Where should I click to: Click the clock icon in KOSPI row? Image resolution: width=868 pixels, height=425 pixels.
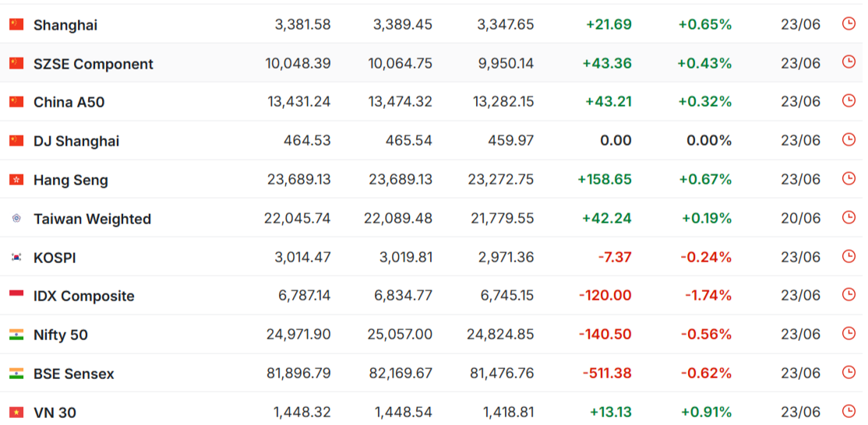(849, 256)
